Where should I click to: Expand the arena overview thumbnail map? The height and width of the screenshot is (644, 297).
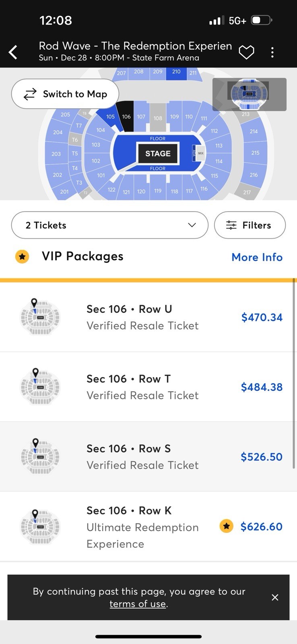coord(249,94)
